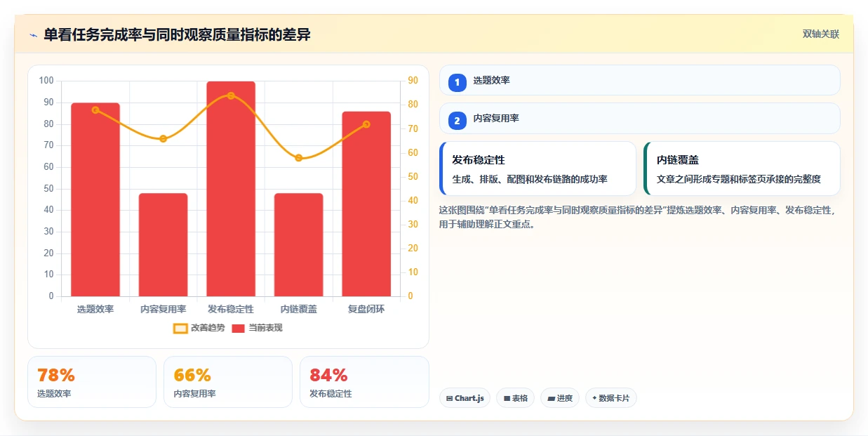
Task: Click x-axis label 复盘闭环
Action: click(366, 309)
